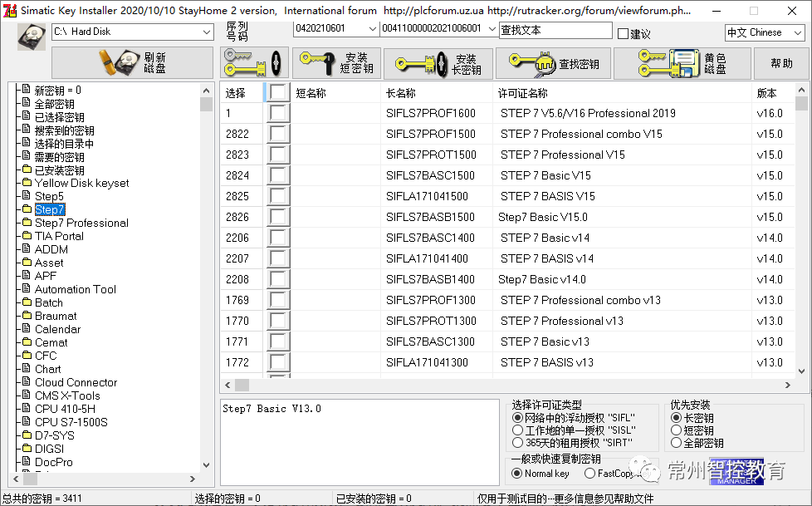Select 需要的密钥 tree item
This screenshot has height=506, width=812.
coord(59,156)
